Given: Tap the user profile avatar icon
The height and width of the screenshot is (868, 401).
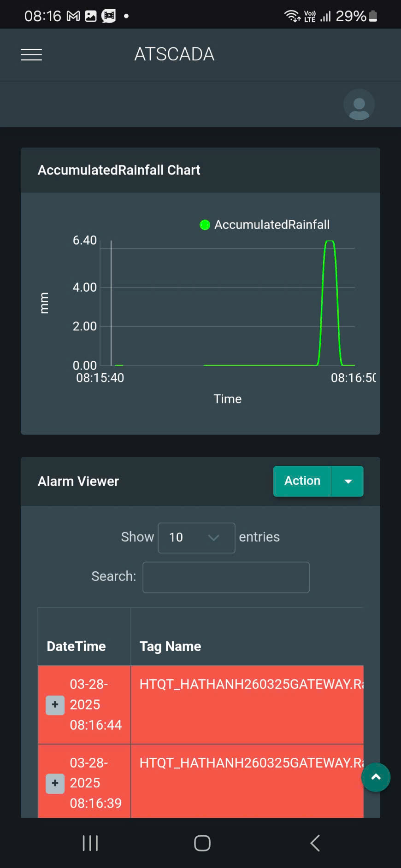Looking at the screenshot, I should click(359, 105).
